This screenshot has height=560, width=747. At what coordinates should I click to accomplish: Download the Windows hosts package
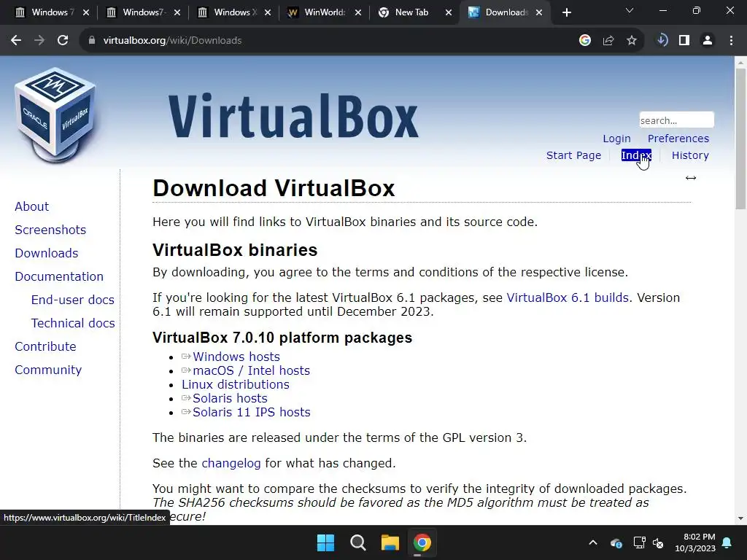pos(236,357)
